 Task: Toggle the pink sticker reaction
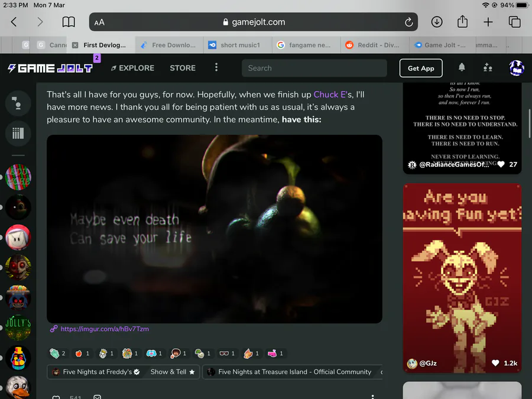click(x=275, y=353)
